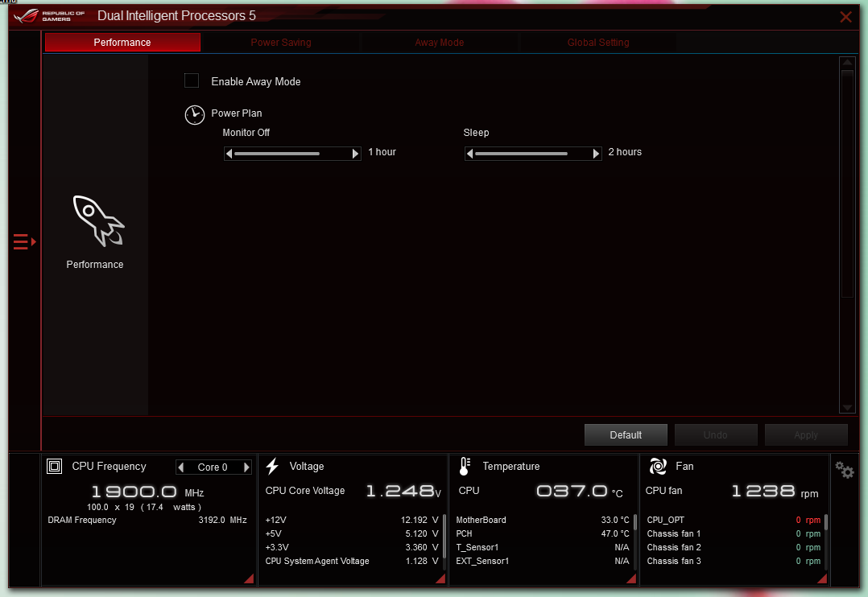Image resolution: width=868 pixels, height=597 pixels.
Task: Expand the Voltage panel corner triangle
Action: click(440, 578)
